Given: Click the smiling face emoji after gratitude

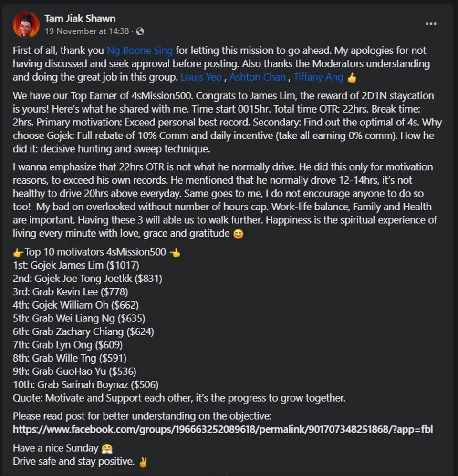Looking at the screenshot, I should click(237, 234).
